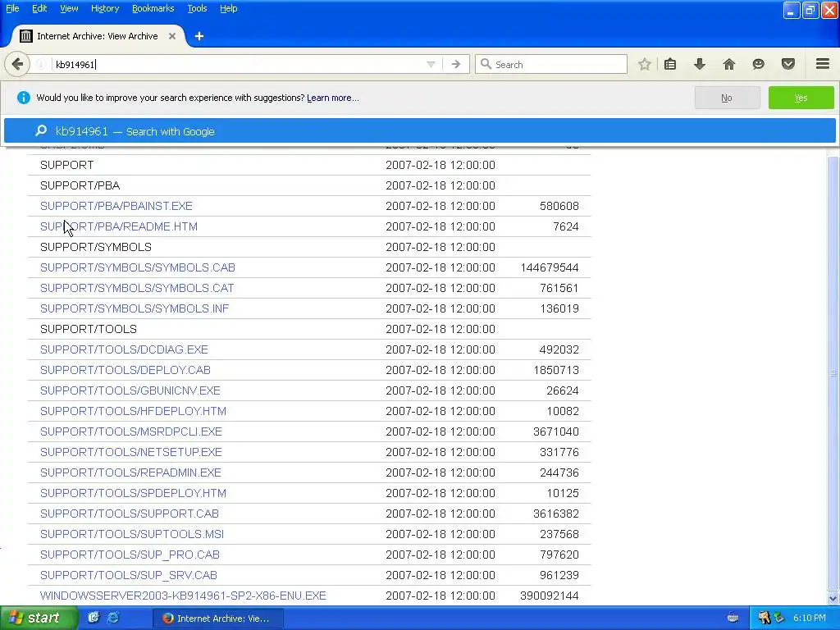Open SUPPORT/TOOLS/SUP_SRV.CAB link
Screen dimensions: 840x630
tap(129, 575)
